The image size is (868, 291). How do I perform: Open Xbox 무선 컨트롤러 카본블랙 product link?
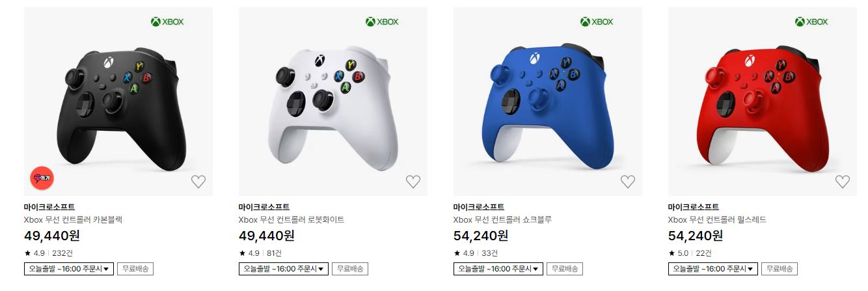tap(73, 220)
